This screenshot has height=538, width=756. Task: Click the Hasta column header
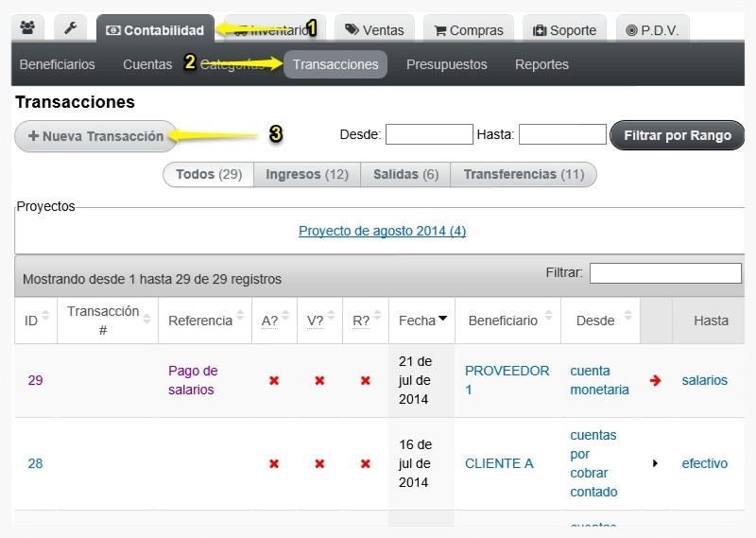pyautogui.click(x=711, y=321)
